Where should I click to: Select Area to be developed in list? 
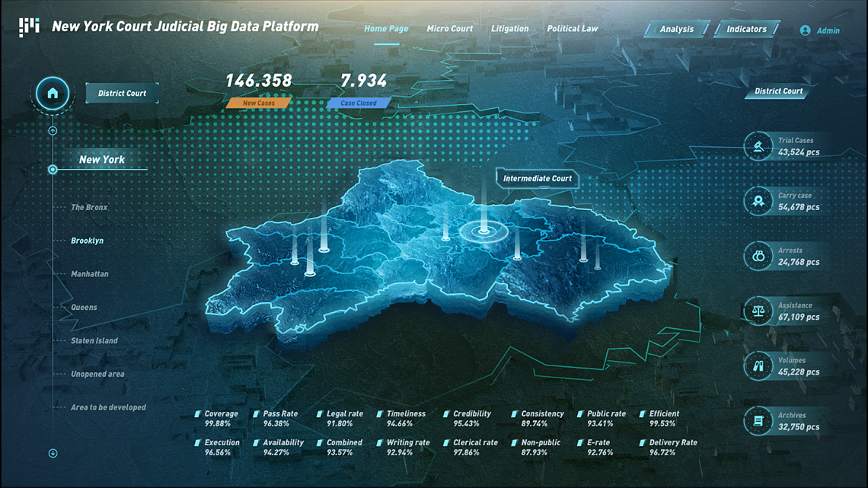[108, 407]
